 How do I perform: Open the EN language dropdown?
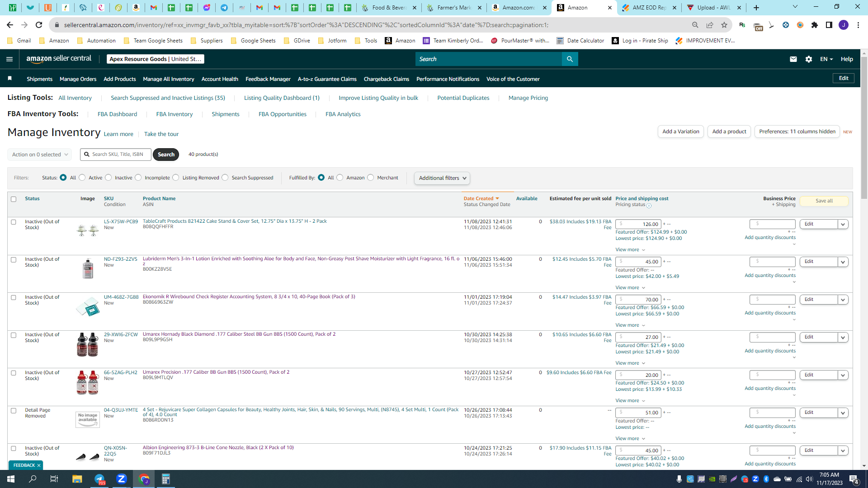[x=826, y=59]
